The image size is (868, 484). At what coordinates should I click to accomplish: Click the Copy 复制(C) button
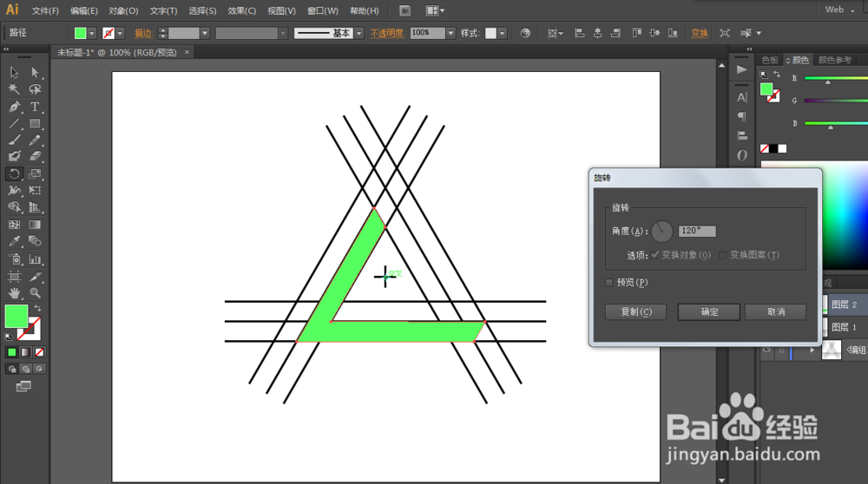pyautogui.click(x=636, y=312)
